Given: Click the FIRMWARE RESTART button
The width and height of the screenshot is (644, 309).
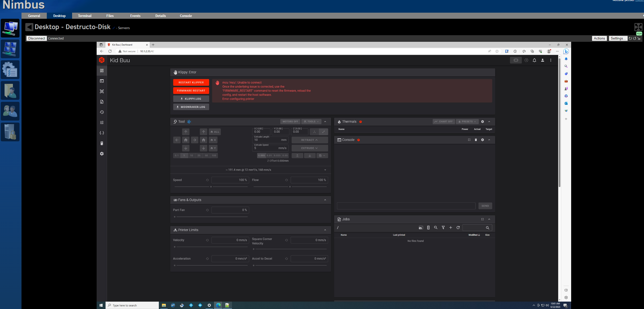Looking at the screenshot, I should coord(191,90).
